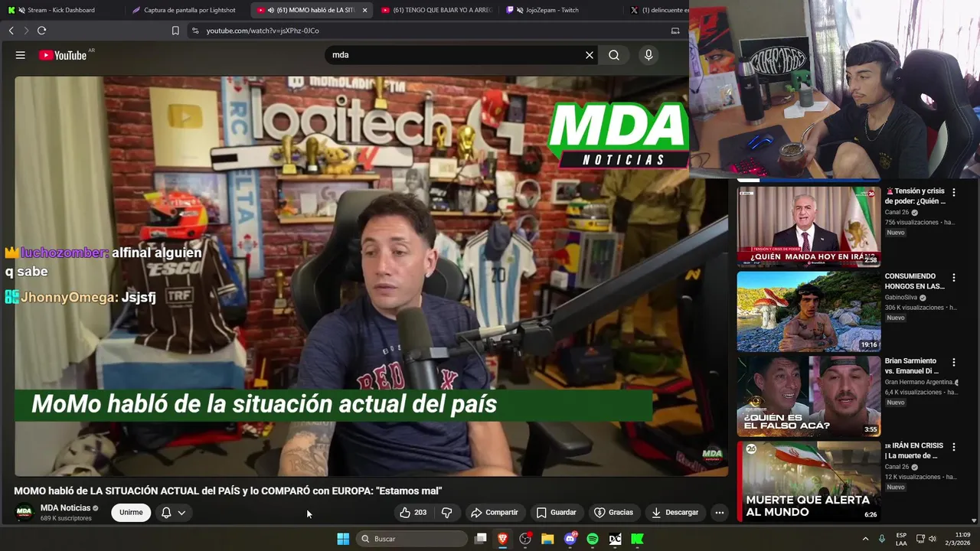This screenshot has height=551, width=980.
Task: Mute audio icon on 'MOMO habló' tab
Action: pos(271,10)
